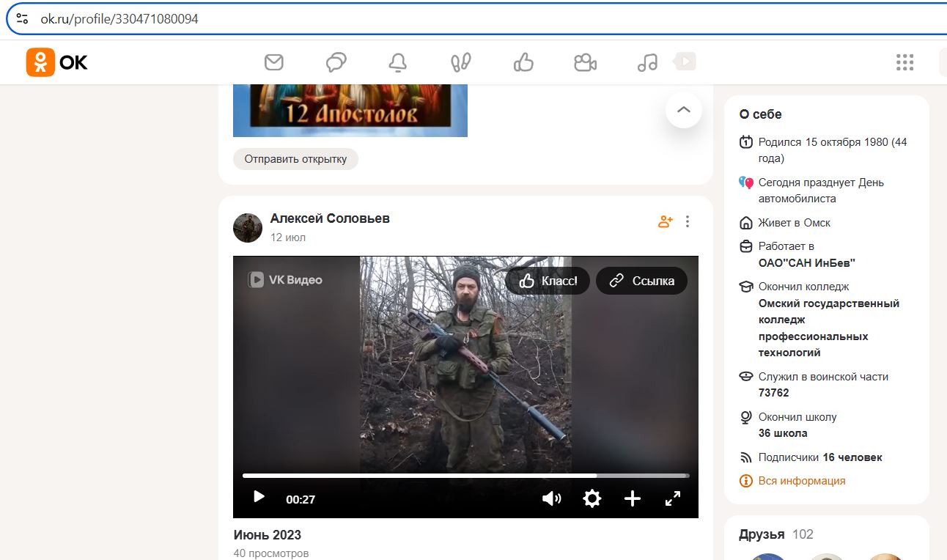The width and height of the screenshot is (947, 560).
Task: Click the 'О себе' heading
Action: click(760, 114)
